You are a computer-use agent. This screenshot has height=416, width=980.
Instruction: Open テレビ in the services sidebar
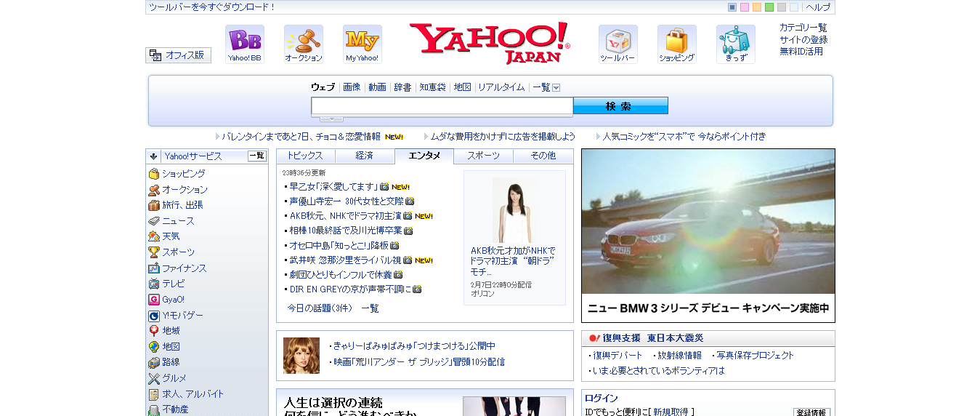coord(173,284)
